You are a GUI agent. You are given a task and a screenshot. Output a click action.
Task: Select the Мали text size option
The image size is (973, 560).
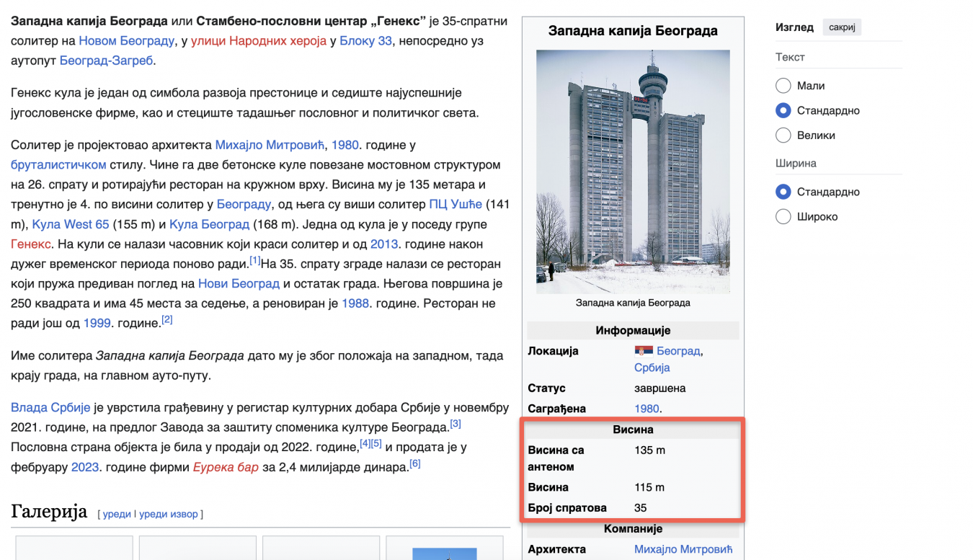[x=783, y=86]
